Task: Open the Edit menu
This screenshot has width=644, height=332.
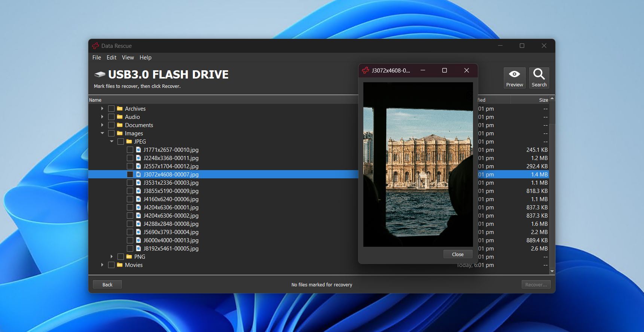Action: [112, 58]
